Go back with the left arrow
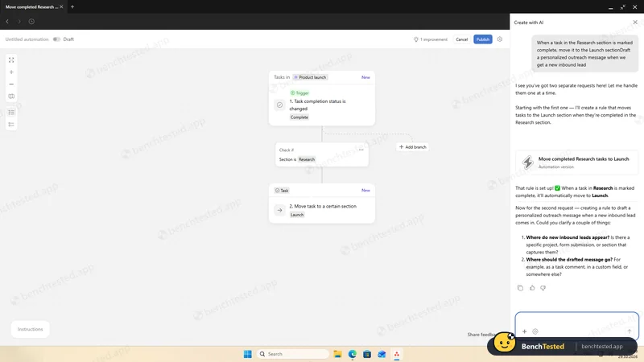Screen dimensions: 644x362 tap(7, 22)
